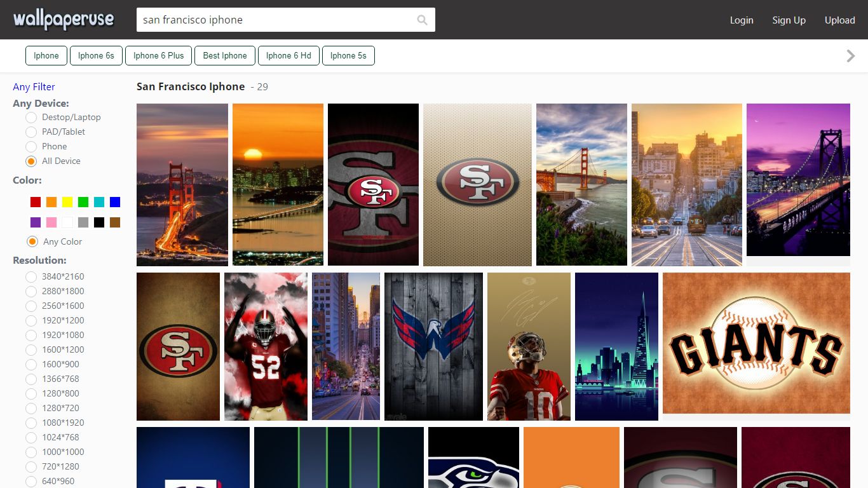Open the Upload link
The image size is (868, 488).
click(840, 20)
